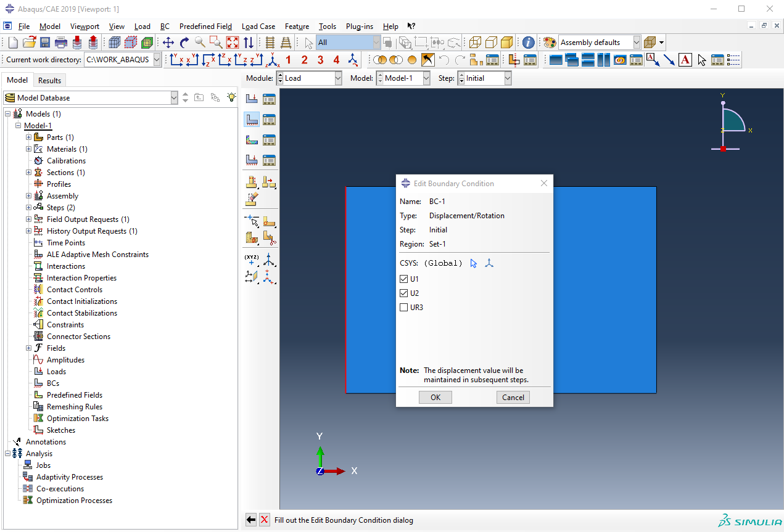The height and width of the screenshot is (532, 784).
Task: Uncheck the U2 checkbox
Action: pos(404,293)
